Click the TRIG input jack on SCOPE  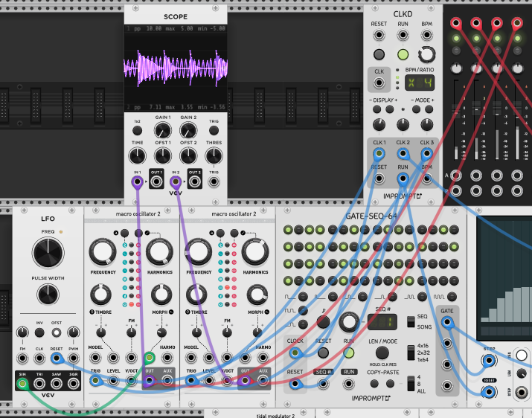[x=214, y=182]
